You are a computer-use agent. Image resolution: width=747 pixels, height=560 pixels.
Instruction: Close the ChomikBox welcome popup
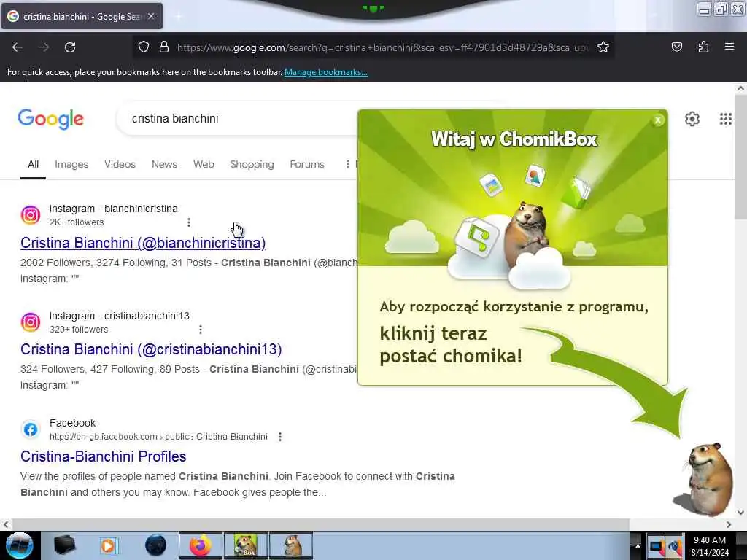658,120
